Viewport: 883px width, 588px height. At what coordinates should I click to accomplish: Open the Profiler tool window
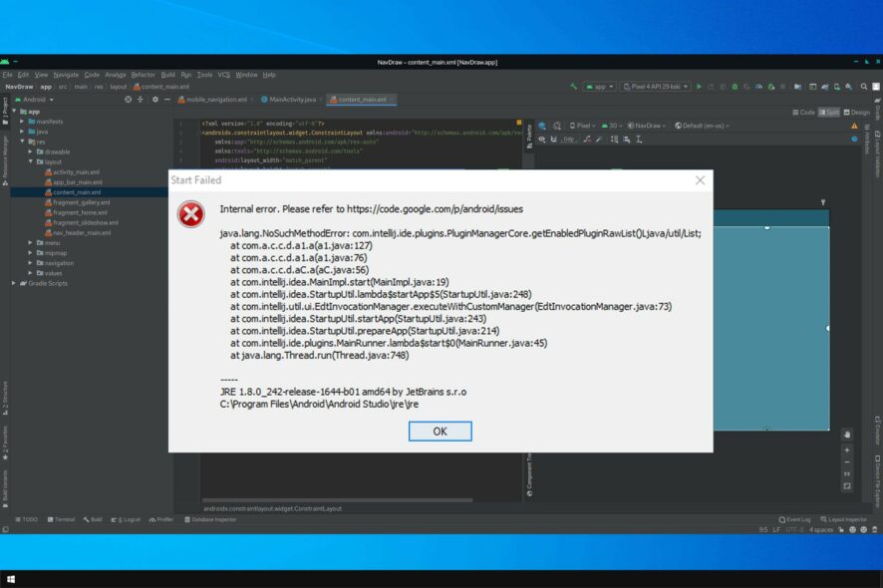coord(161,520)
